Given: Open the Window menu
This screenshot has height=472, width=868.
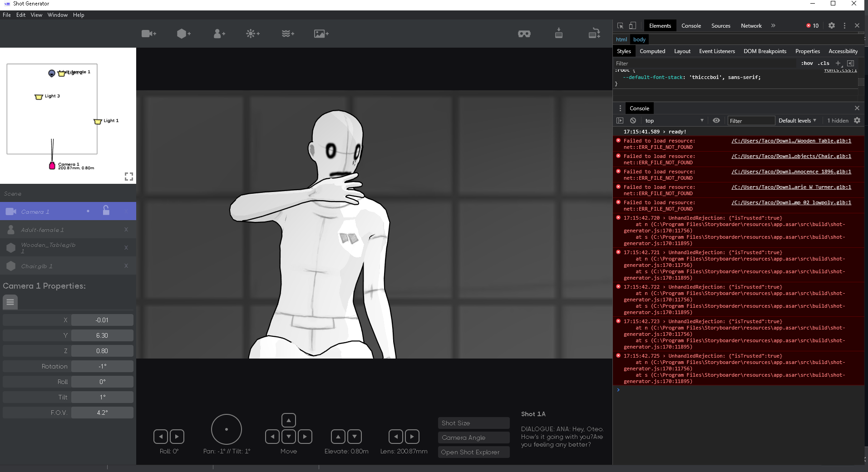Looking at the screenshot, I should point(57,15).
